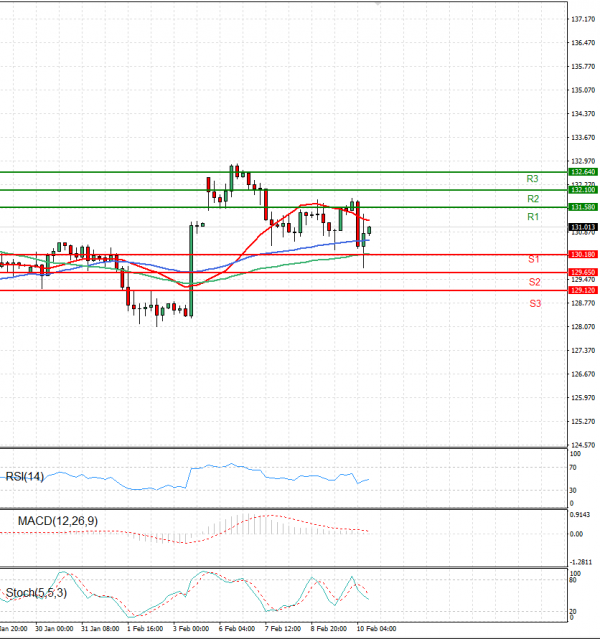Image resolution: width=600 pixels, height=639 pixels.
Task: Click the 125.970 price axis value
Action: (x=583, y=398)
